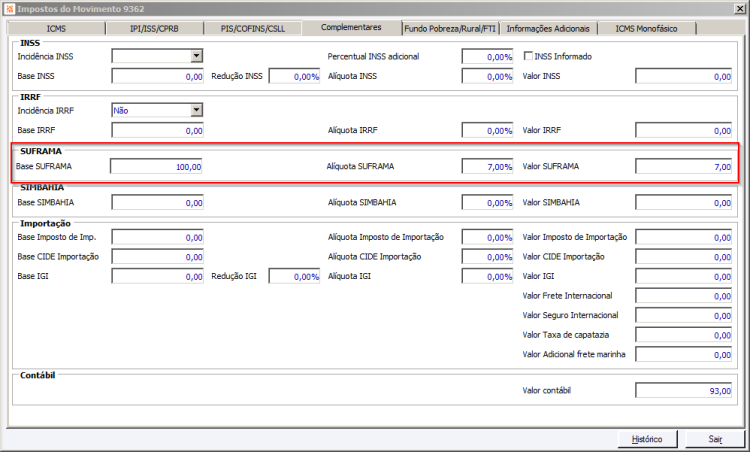This screenshot has width=750, height=452.
Task: Click the SUFRAMA group title
Action: tap(41, 151)
